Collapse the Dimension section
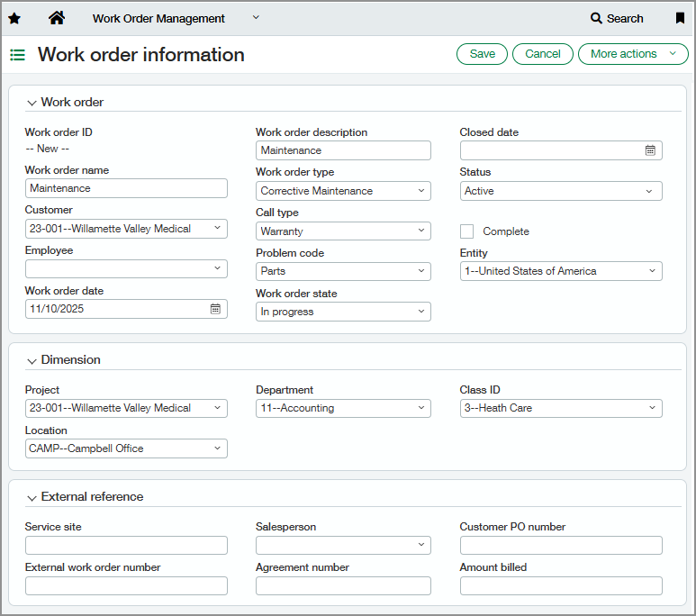This screenshot has width=696, height=616. point(32,360)
